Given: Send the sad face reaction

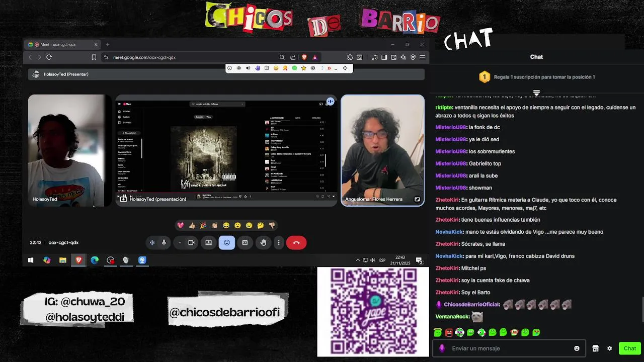Looking at the screenshot, I should [x=249, y=225].
